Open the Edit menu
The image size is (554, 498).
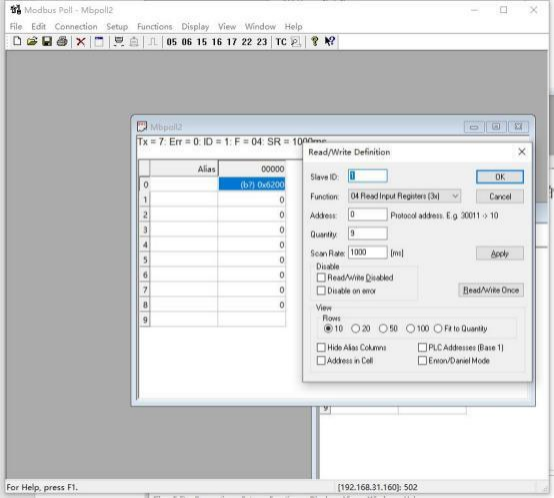[39, 26]
